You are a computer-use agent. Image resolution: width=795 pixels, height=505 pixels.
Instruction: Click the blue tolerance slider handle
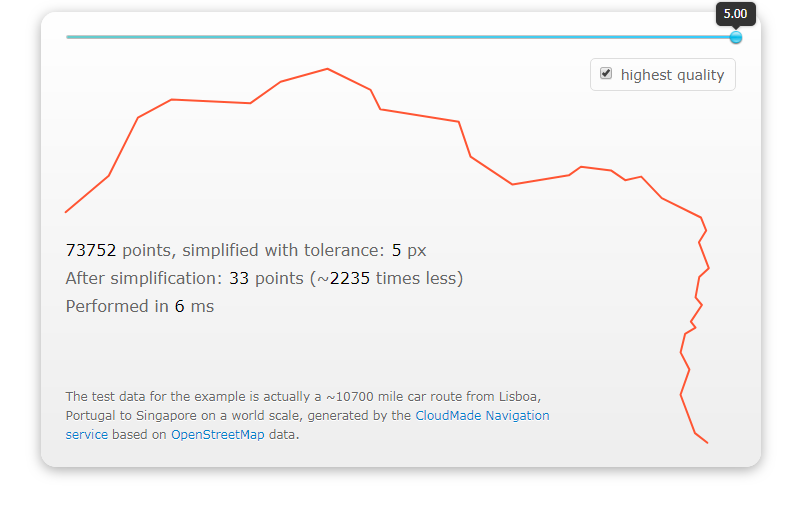pyautogui.click(x=736, y=38)
